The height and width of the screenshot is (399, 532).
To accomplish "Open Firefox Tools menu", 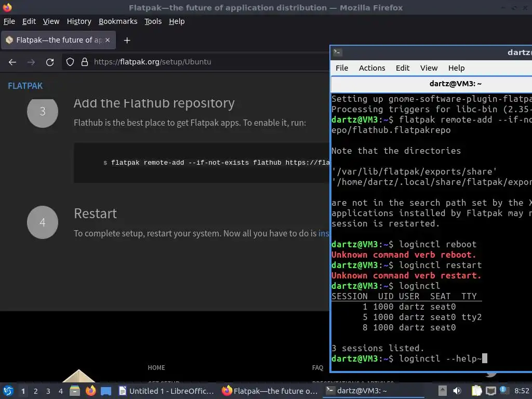I will coord(153,21).
